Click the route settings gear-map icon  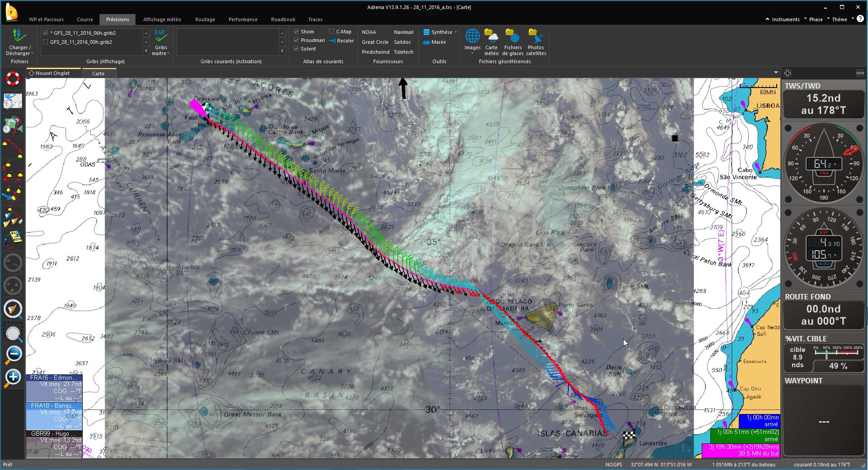13,125
